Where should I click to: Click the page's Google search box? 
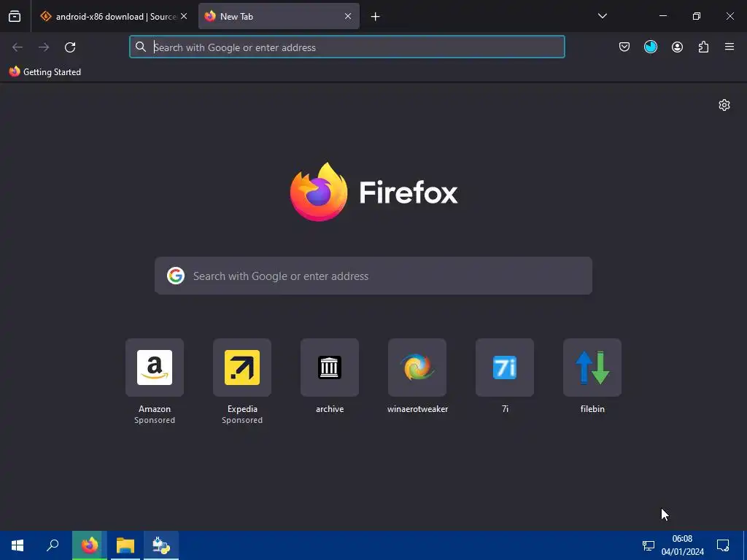coord(373,276)
